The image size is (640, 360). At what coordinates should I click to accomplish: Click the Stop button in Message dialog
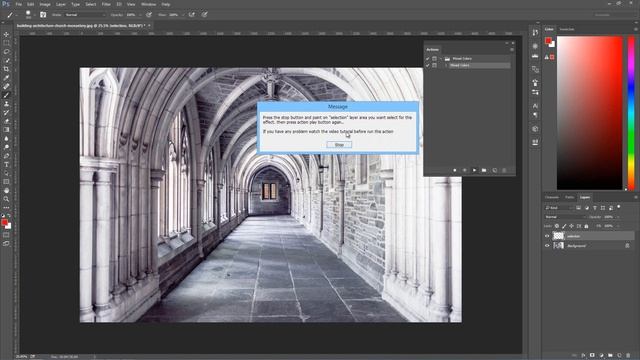click(339, 145)
